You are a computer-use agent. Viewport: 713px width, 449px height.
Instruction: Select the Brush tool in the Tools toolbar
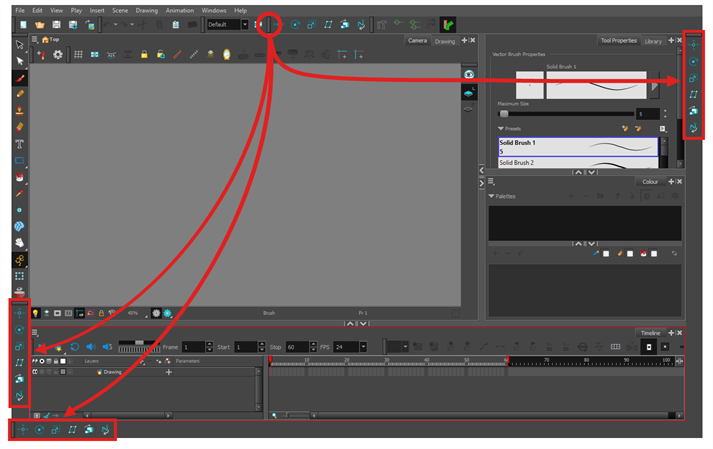click(19, 77)
